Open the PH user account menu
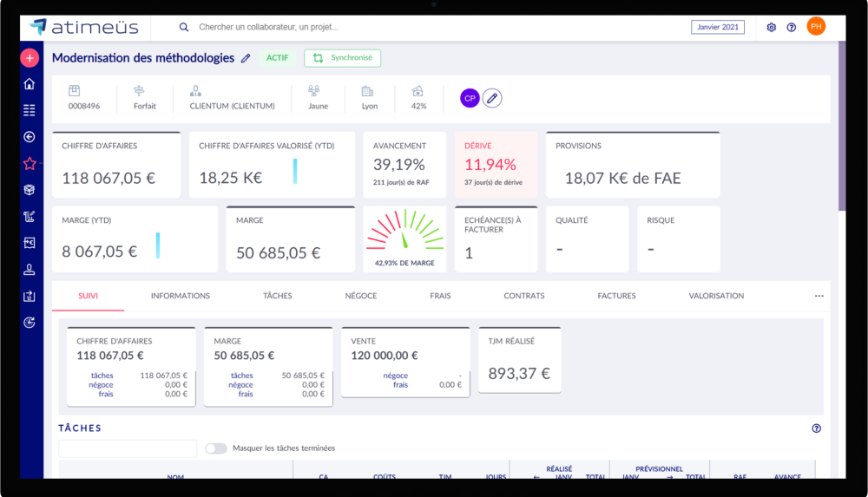Screen dimensions: 868x497 pyautogui.click(x=816, y=27)
